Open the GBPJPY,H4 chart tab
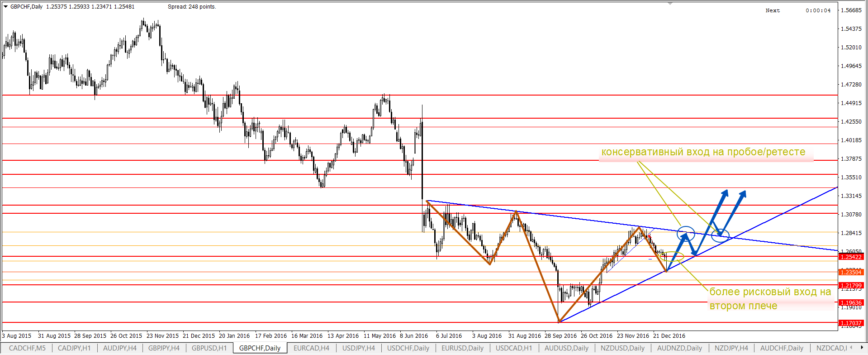 point(164,348)
